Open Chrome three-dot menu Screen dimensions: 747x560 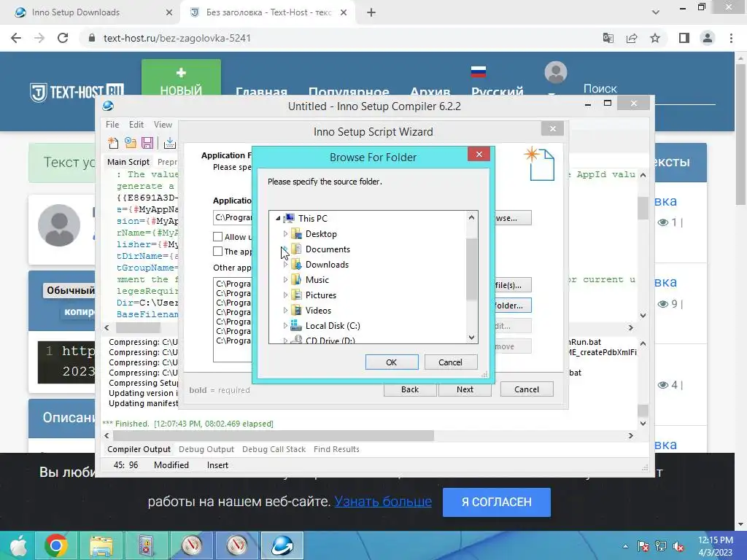731,38
